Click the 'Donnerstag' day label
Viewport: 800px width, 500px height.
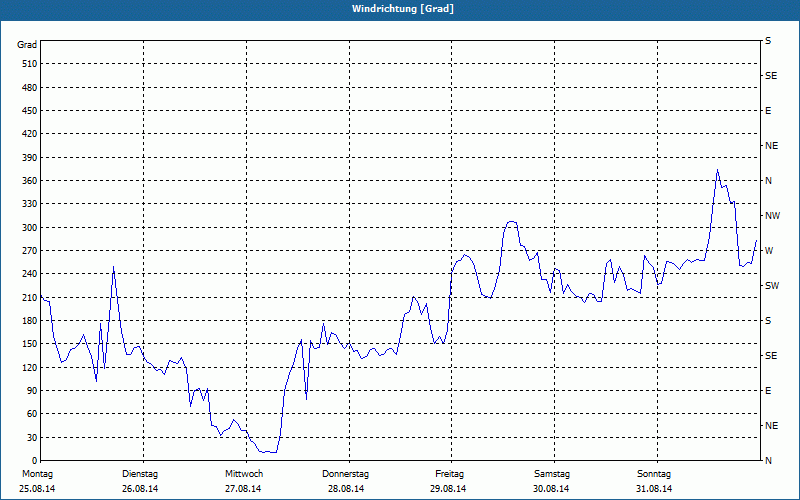pyautogui.click(x=345, y=474)
